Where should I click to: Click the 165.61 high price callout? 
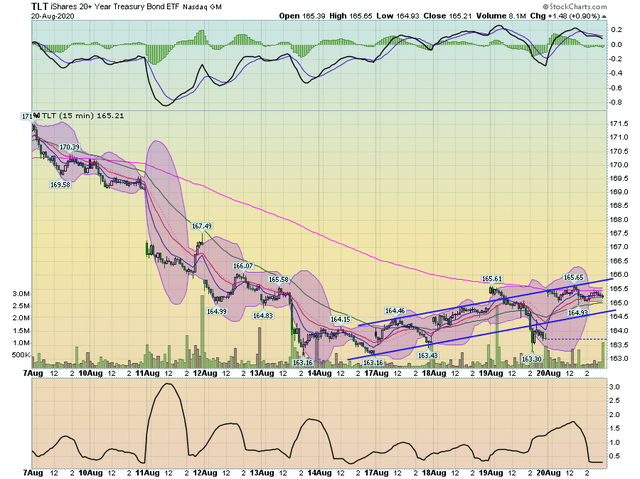point(492,279)
